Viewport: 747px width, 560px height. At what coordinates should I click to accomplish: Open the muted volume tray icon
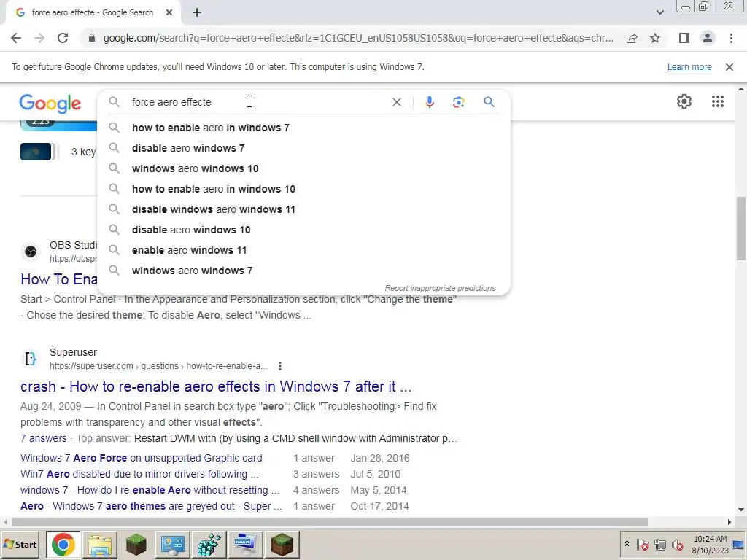click(678, 545)
